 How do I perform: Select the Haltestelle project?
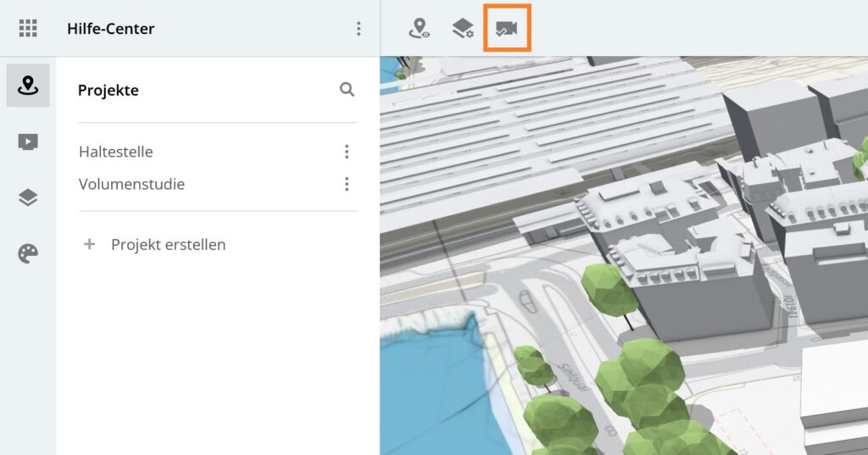(x=116, y=152)
